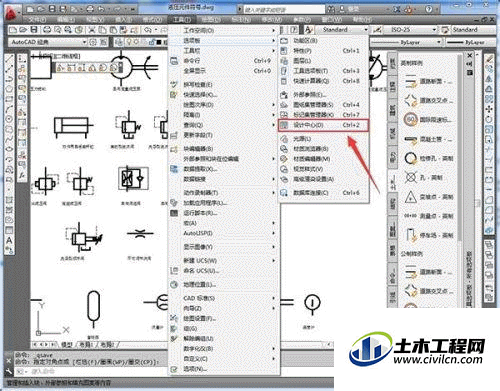Screen dimensions: 500x391
Task: Click the Open file icon in standard toolbar
Action: click(23, 30)
